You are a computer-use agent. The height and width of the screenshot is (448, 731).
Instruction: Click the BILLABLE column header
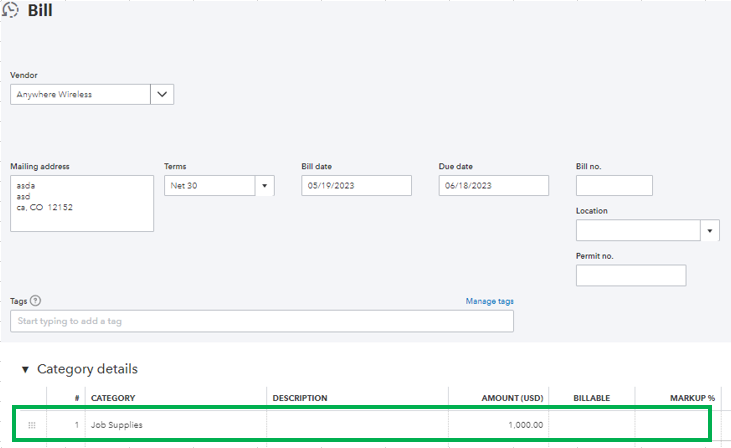[x=592, y=398]
